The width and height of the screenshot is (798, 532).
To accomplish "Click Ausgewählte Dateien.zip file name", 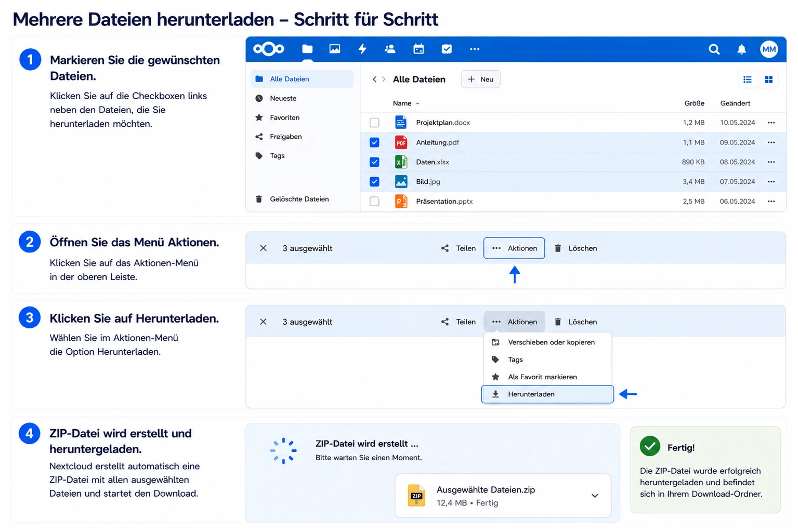I will point(486,490).
